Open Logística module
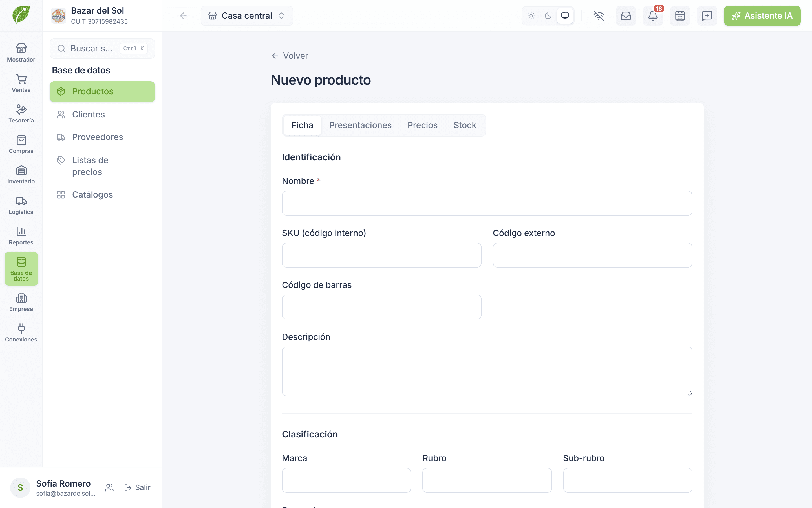 (x=21, y=205)
